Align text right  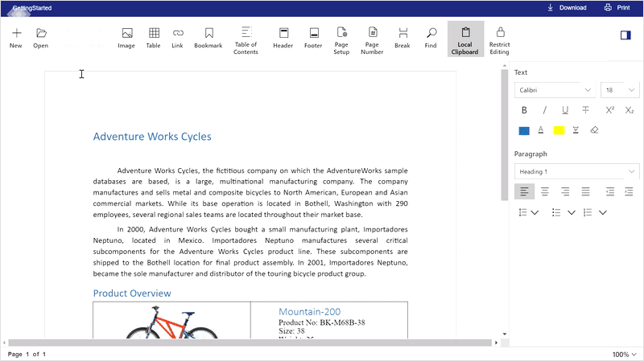pos(566,191)
